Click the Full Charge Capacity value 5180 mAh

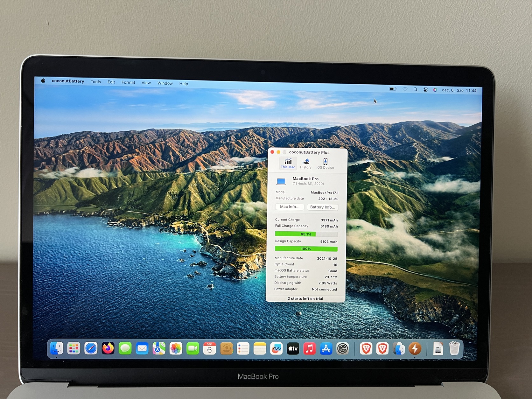[329, 227]
